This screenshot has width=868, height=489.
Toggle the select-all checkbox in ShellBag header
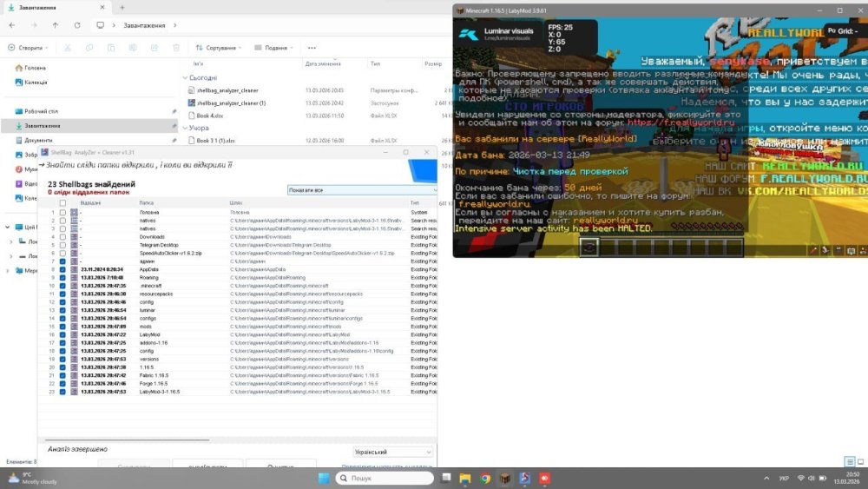click(62, 203)
